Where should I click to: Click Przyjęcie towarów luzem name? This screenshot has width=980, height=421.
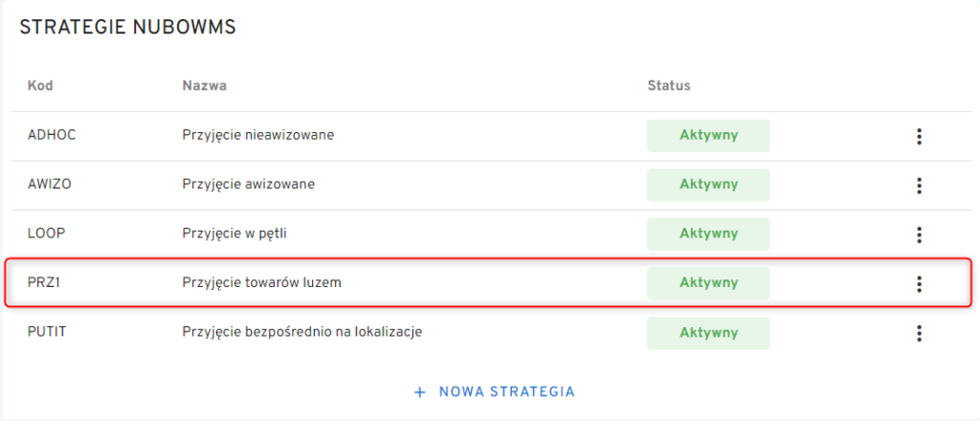click(261, 282)
